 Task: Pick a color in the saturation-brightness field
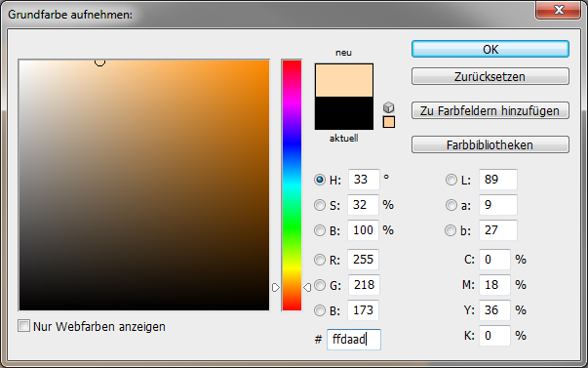(x=144, y=185)
